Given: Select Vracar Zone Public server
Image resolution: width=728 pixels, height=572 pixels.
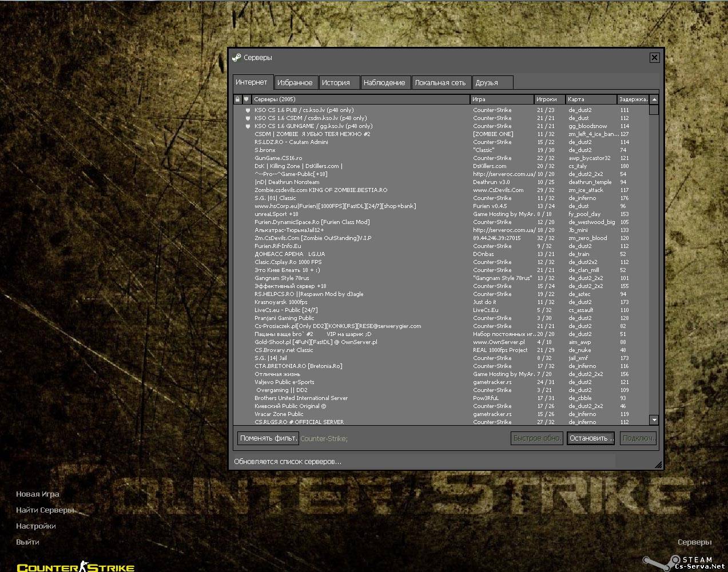Looking at the screenshot, I should pos(441,414).
